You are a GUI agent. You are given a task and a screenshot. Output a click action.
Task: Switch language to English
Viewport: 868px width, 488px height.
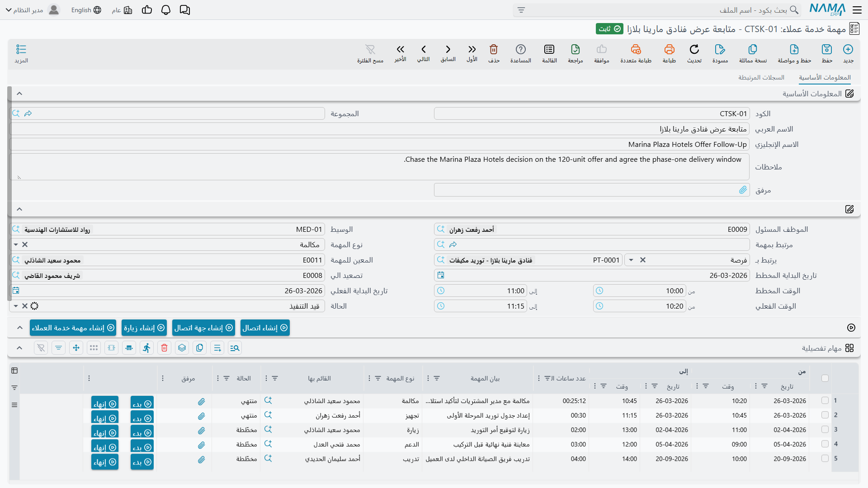pos(86,10)
